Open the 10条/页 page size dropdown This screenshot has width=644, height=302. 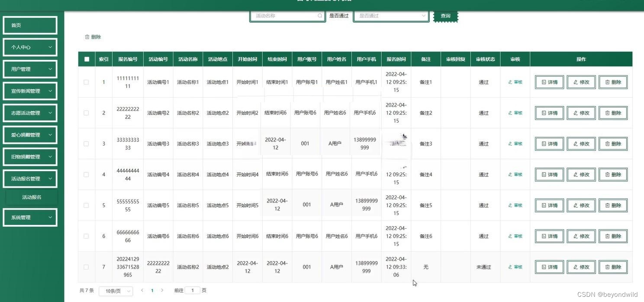[x=116, y=291]
